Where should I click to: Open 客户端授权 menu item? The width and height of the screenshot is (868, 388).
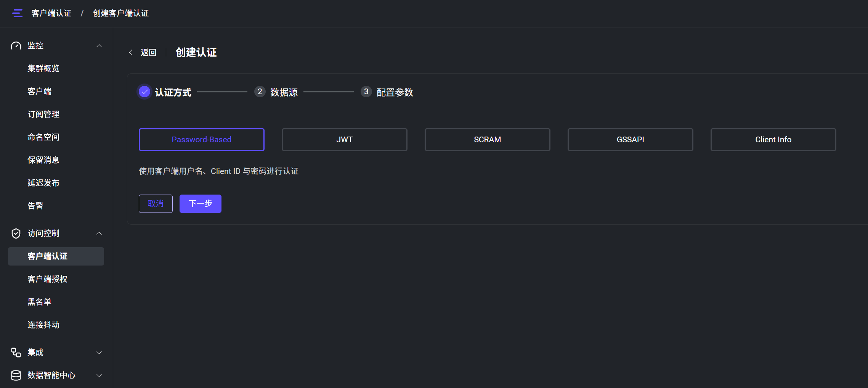click(x=56, y=279)
